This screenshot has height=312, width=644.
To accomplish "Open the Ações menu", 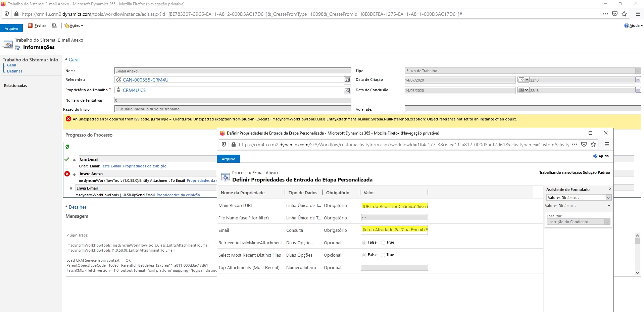I will tap(73, 25).
